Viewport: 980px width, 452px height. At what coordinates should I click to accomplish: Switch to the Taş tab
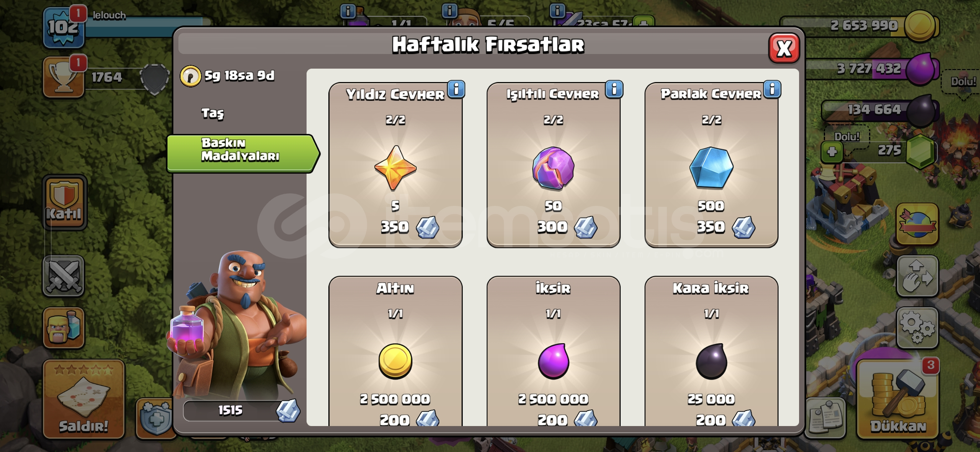point(213,113)
